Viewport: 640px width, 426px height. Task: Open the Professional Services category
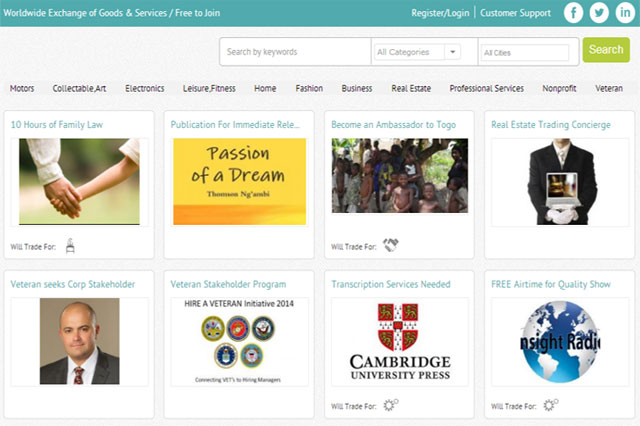pos(486,88)
